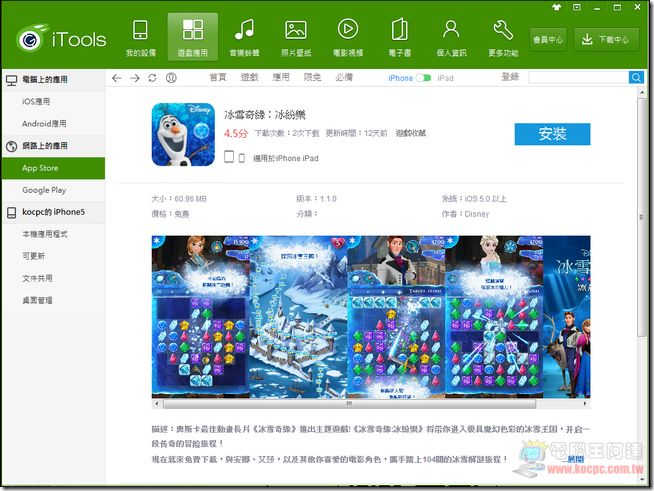Select Google Play in sidebar
This screenshot has height=491, width=654.
pyautogui.click(x=53, y=190)
